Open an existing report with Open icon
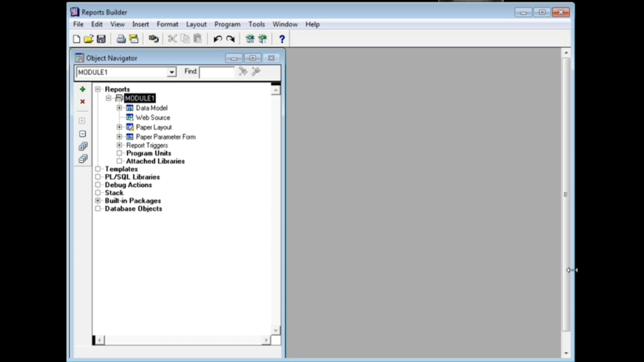This screenshot has width=644, height=362. point(89,38)
